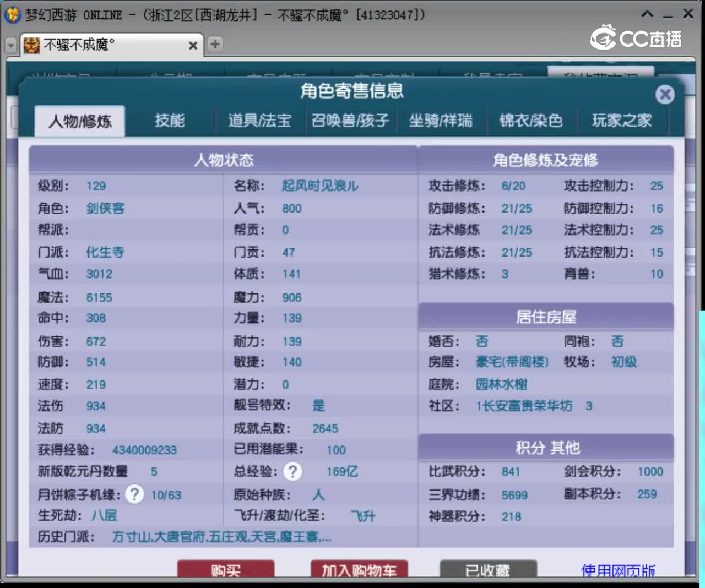
Task: Click 历史门派 list text
Action: click(221, 537)
